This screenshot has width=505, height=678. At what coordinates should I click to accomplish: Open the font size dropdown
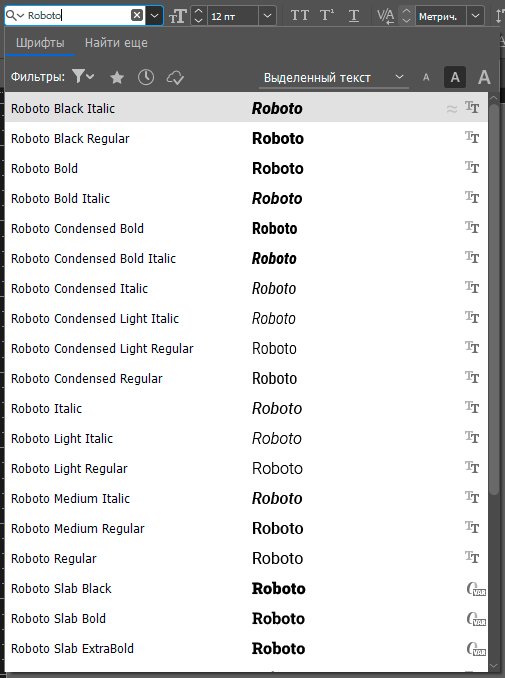point(268,16)
